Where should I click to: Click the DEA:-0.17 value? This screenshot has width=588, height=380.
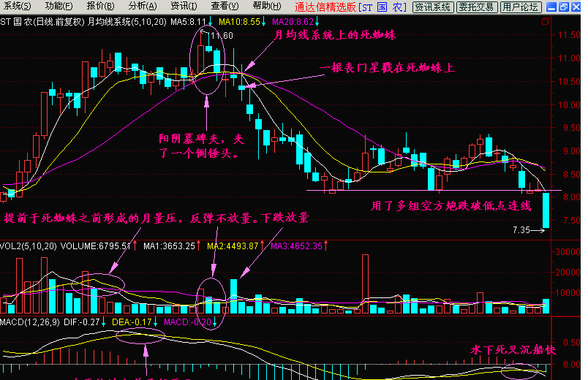[132, 322]
